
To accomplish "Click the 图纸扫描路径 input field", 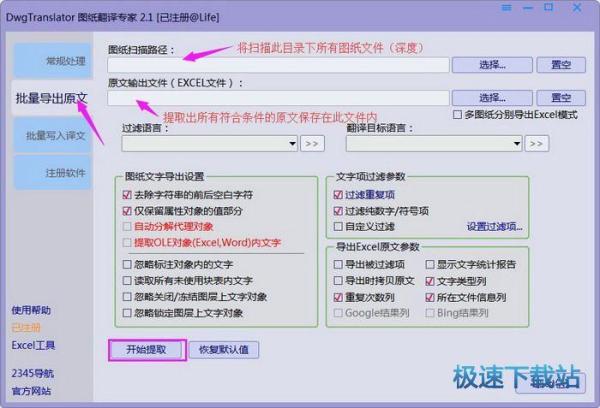I will point(278,65).
